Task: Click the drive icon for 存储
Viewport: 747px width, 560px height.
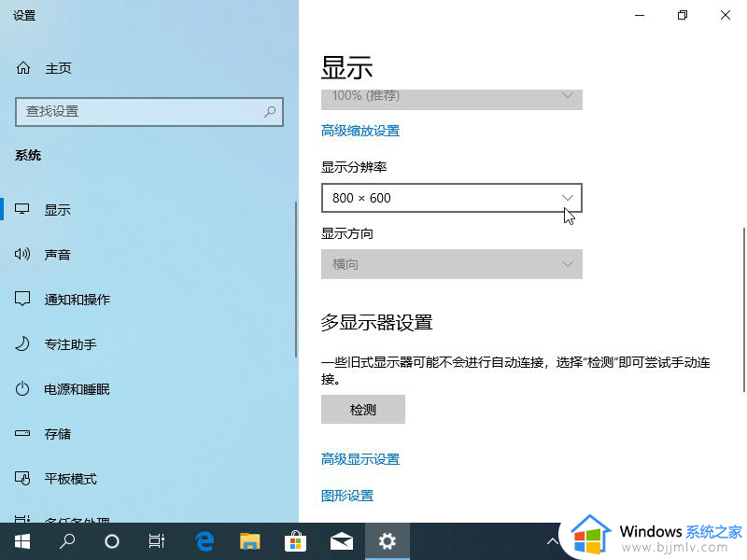Action: (x=22, y=433)
